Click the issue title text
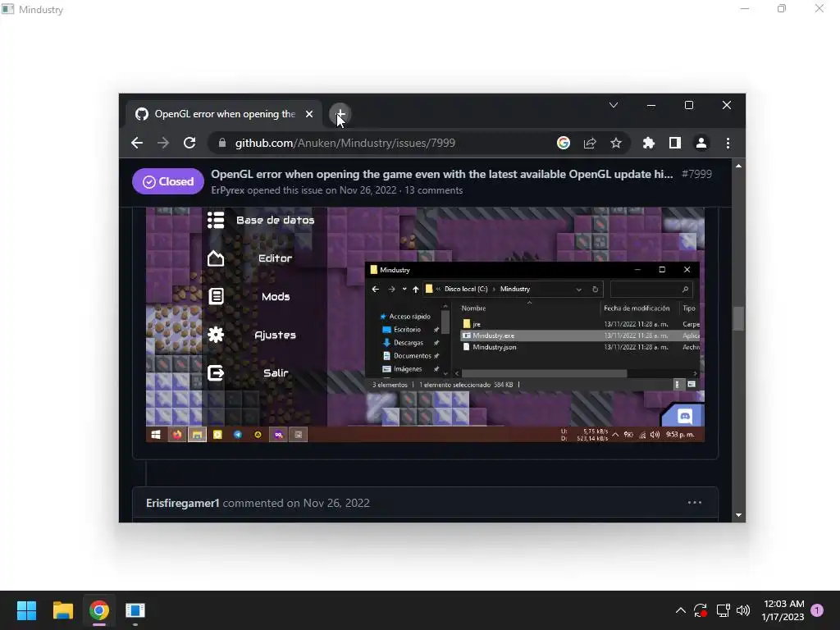Screen dimensions: 840x630 tap(442, 174)
